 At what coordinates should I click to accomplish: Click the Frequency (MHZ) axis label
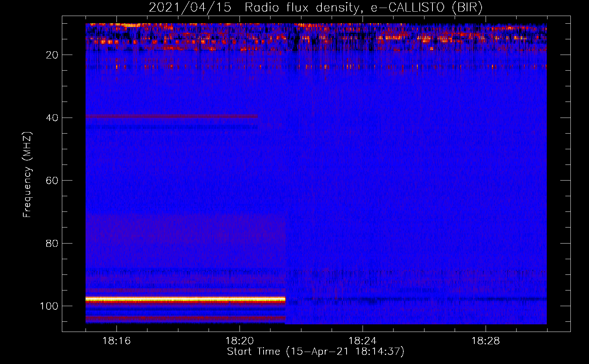[x=27, y=175]
